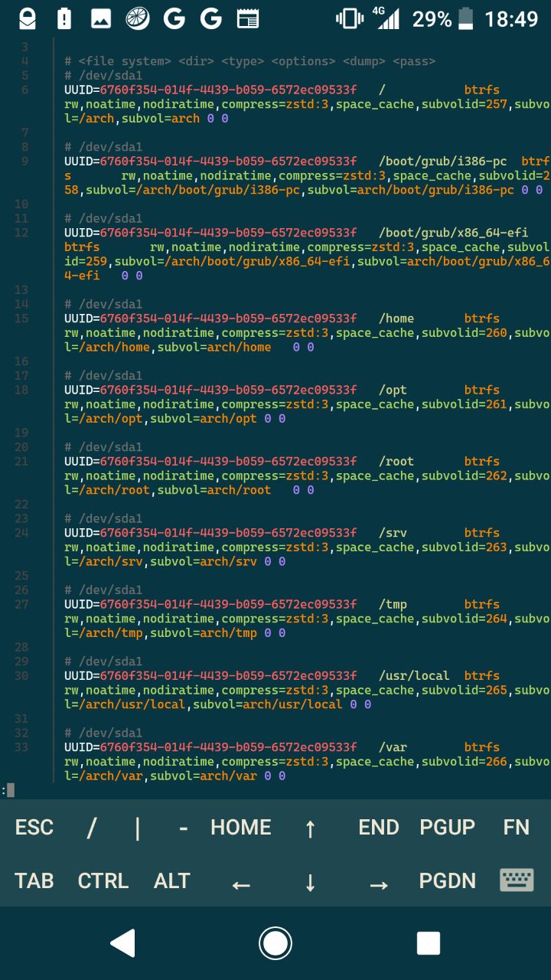Image resolution: width=551 pixels, height=980 pixels.
Task: Tap the down arrow key
Action: coord(310,882)
